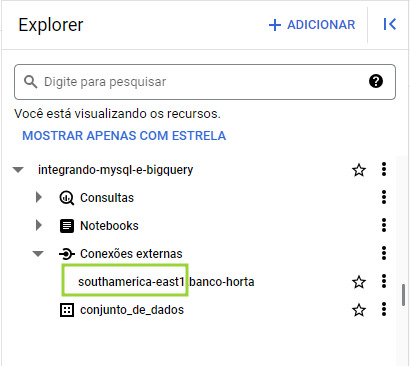Screen dimensions: 410x366
Task: Expand the Consultas node
Action: (39, 197)
